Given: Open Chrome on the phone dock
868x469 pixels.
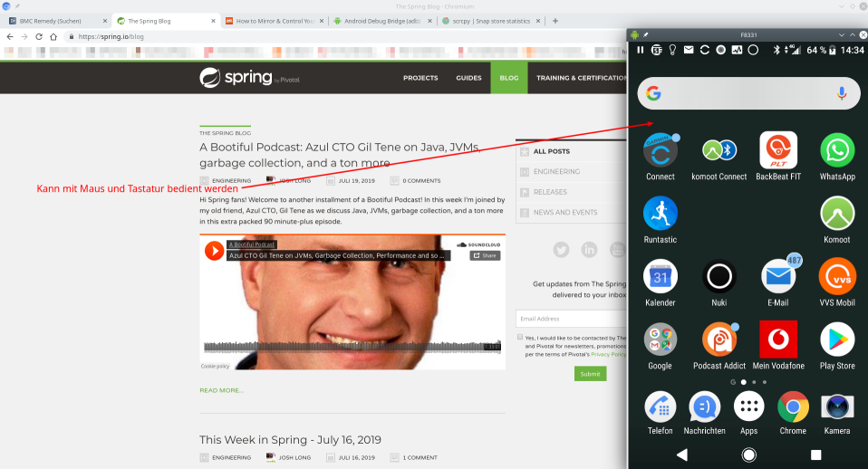Looking at the screenshot, I should click(x=793, y=407).
